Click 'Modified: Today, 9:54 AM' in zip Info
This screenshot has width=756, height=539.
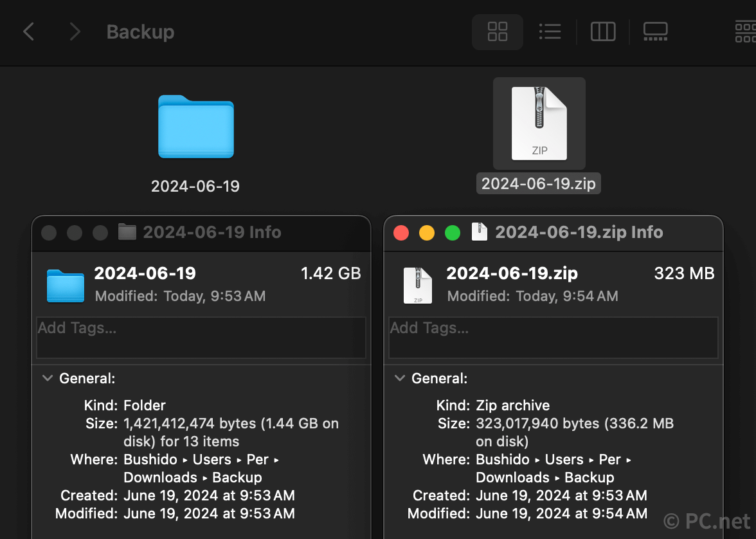[533, 296]
